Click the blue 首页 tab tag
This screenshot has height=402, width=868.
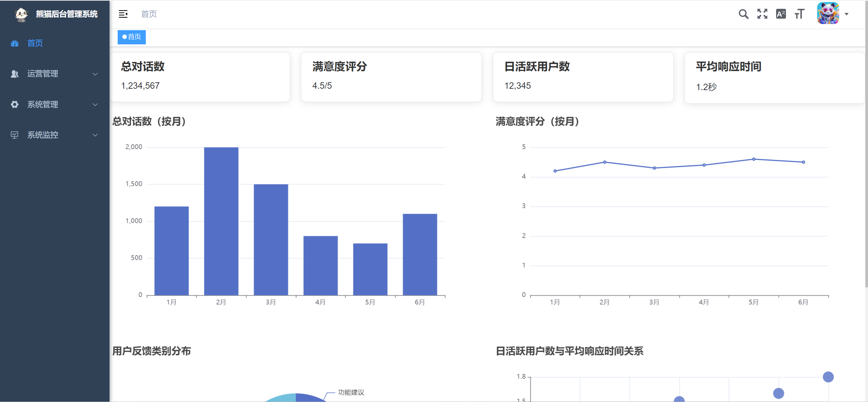coord(132,37)
